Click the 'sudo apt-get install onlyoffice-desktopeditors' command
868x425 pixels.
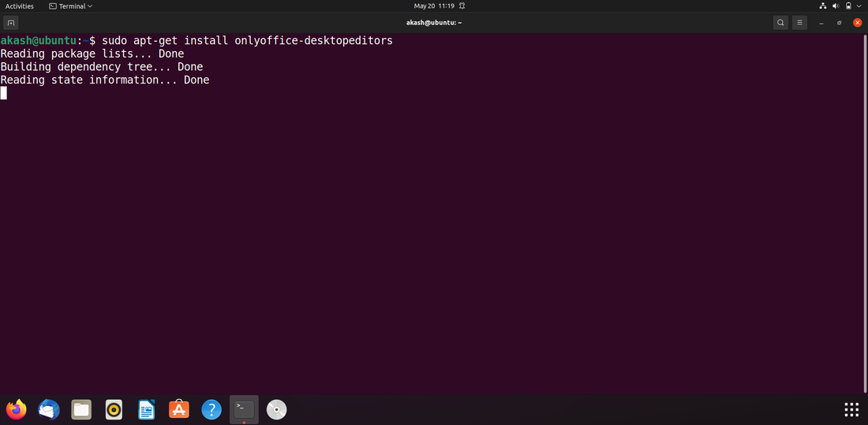tap(248, 41)
